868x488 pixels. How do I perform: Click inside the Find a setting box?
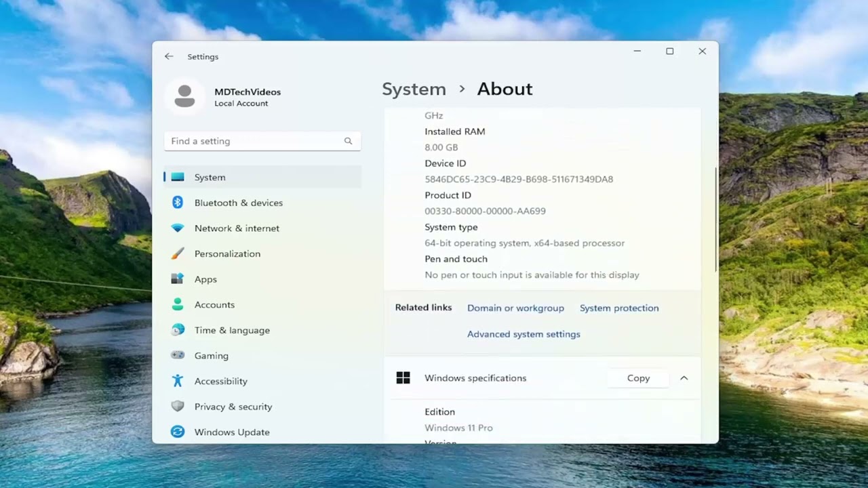tap(262, 141)
